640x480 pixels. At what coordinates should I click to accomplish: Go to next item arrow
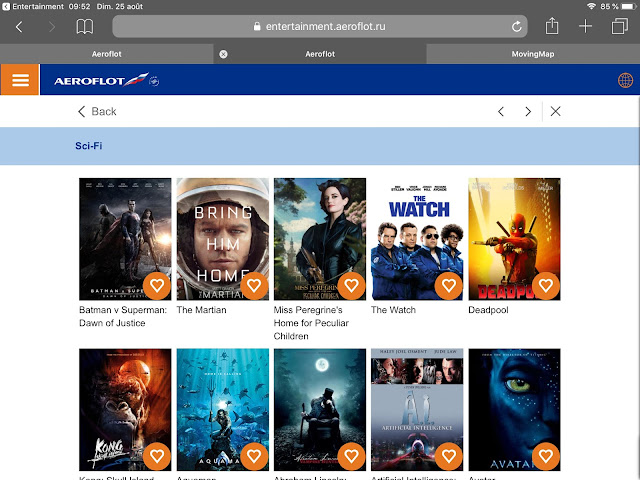point(528,111)
